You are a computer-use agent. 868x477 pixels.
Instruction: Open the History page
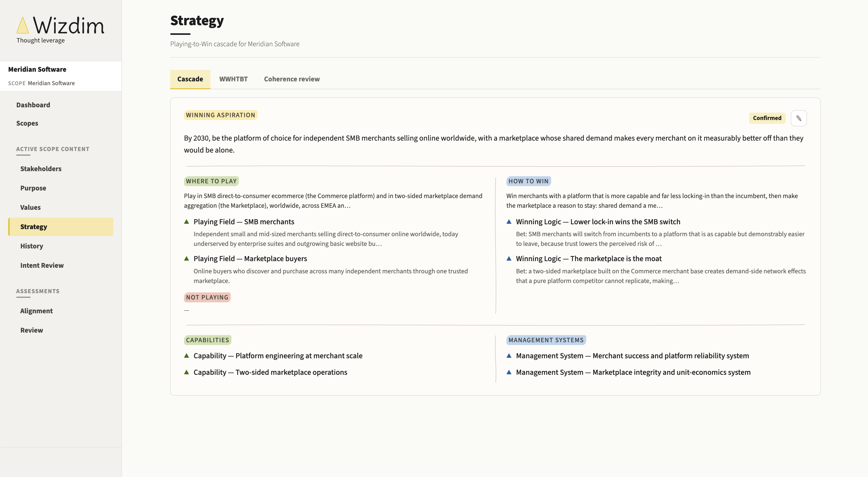coord(32,246)
